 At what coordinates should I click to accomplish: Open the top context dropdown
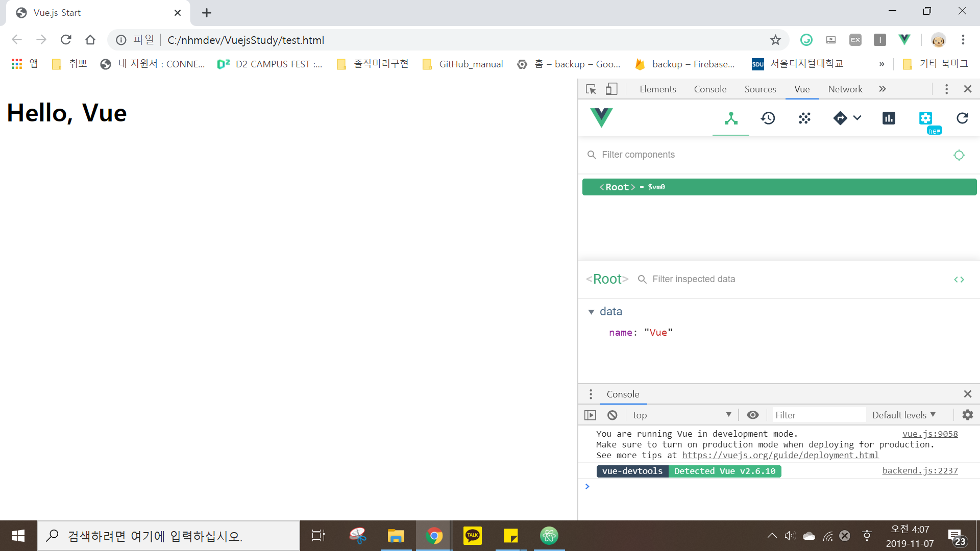click(681, 415)
